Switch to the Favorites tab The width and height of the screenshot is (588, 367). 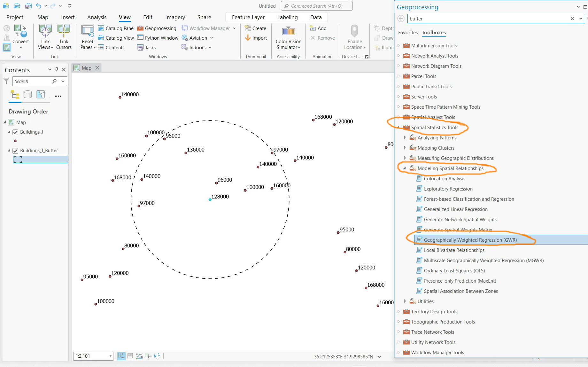(408, 32)
